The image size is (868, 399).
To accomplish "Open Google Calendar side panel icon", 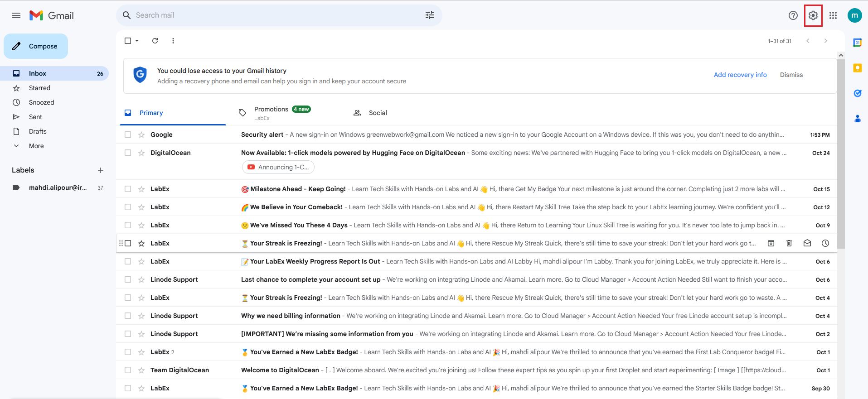I will [x=857, y=43].
